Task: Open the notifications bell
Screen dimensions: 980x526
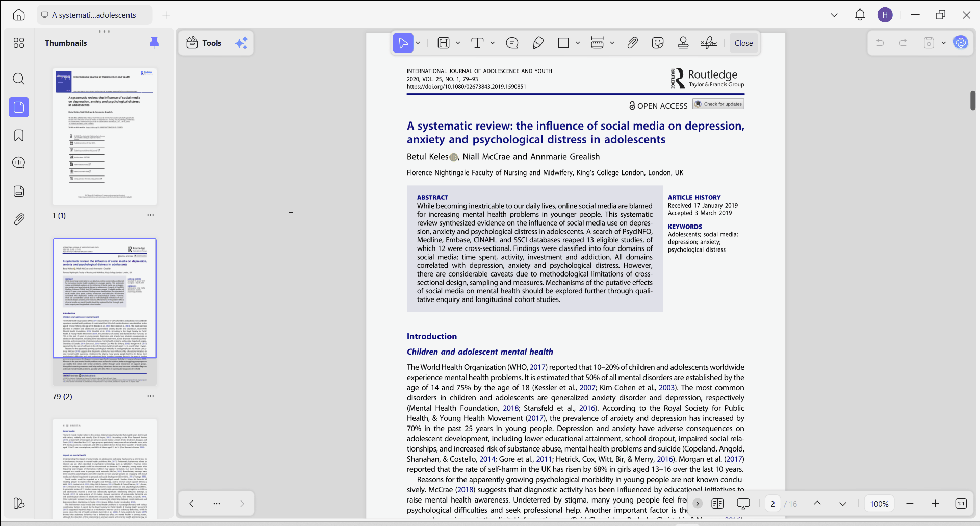Action: tap(860, 15)
